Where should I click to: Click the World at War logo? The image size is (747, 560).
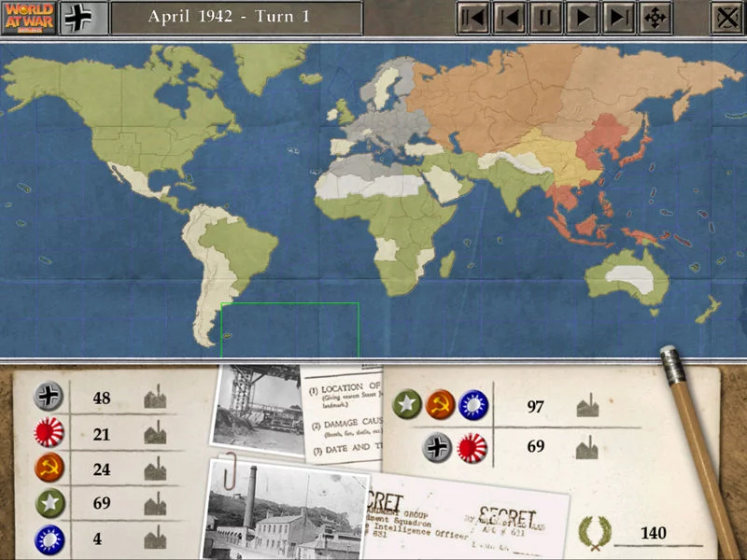pyautogui.click(x=29, y=18)
